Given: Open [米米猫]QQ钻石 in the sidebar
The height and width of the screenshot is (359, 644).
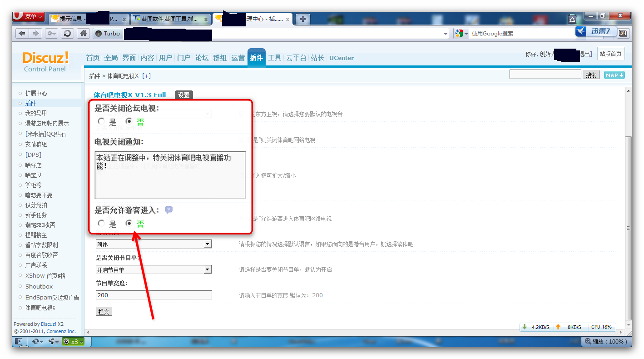Looking at the screenshot, I should (45, 134).
